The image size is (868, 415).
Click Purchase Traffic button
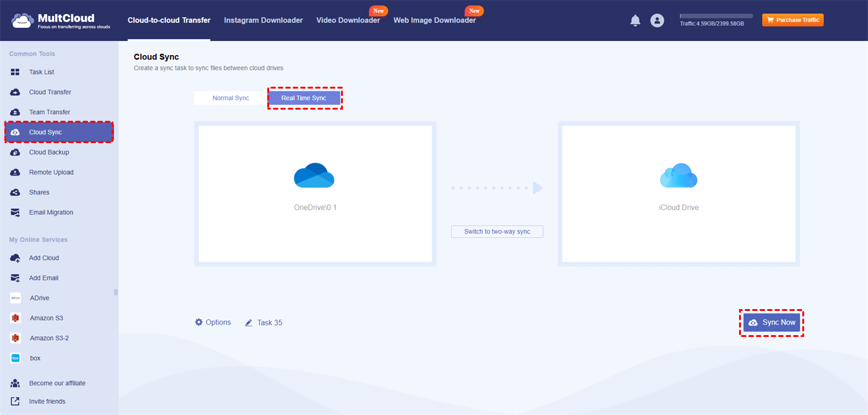(793, 20)
